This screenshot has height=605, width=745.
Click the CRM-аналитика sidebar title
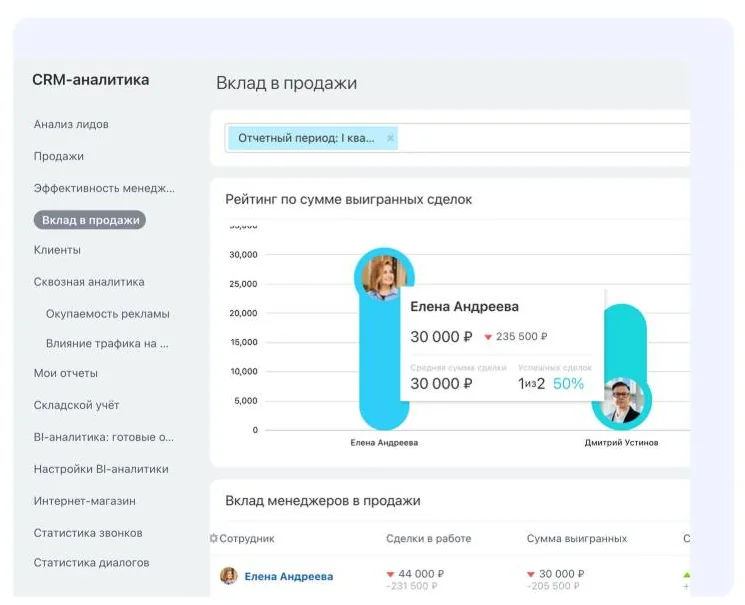[91, 80]
